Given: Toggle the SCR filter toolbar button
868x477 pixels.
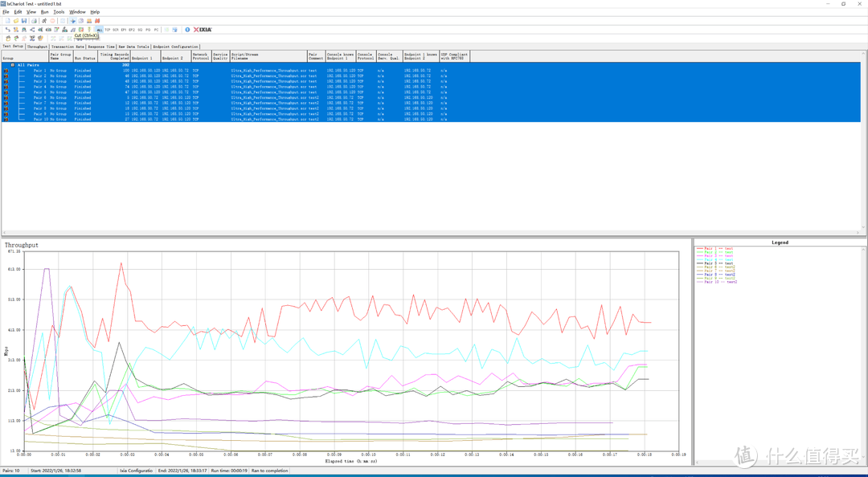Looking at the screenshot, I should pos(116,30).
